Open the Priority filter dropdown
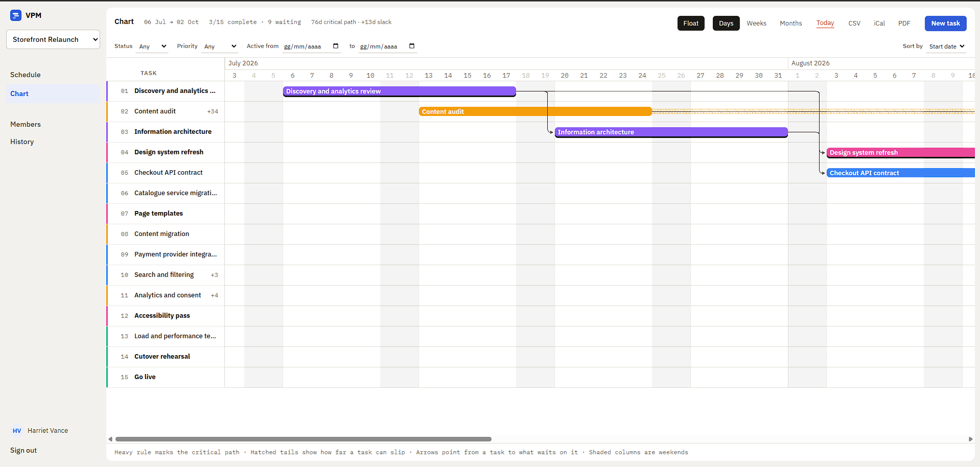This screenshot has height=467, width=980. [x=220, y=46]
